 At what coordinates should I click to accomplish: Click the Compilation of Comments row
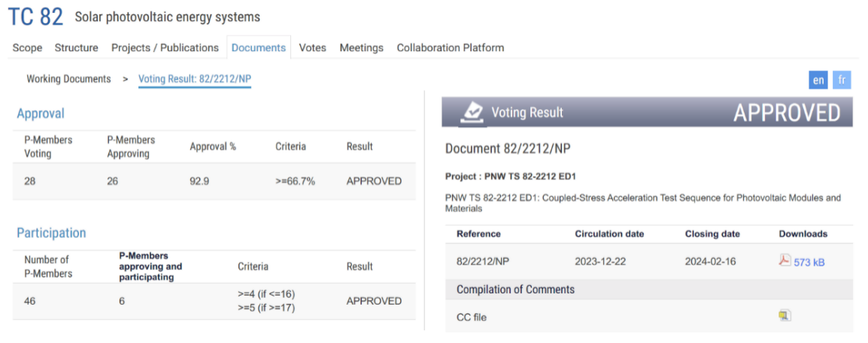pyautogui.click(x=515, y=290)
